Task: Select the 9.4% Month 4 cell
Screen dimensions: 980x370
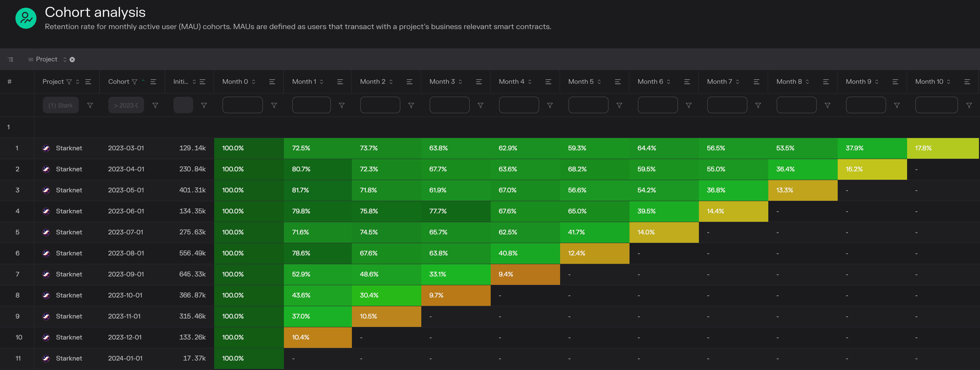Action: [x=525, y=274]
